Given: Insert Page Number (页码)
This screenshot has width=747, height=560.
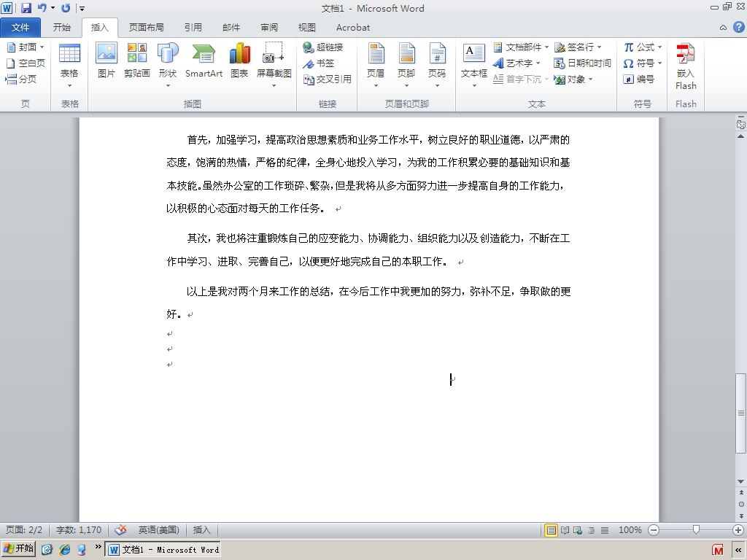Looking at the screenshot, I should [x=437, y=65].
